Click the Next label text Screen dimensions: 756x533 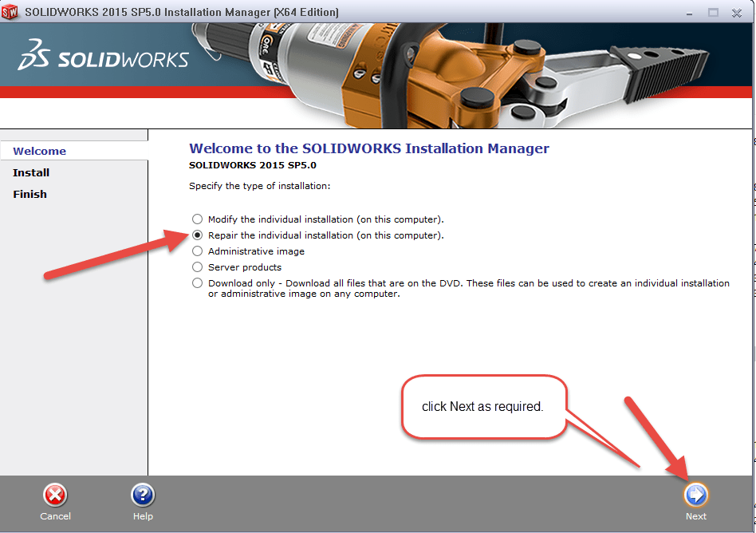click(695, 516)
